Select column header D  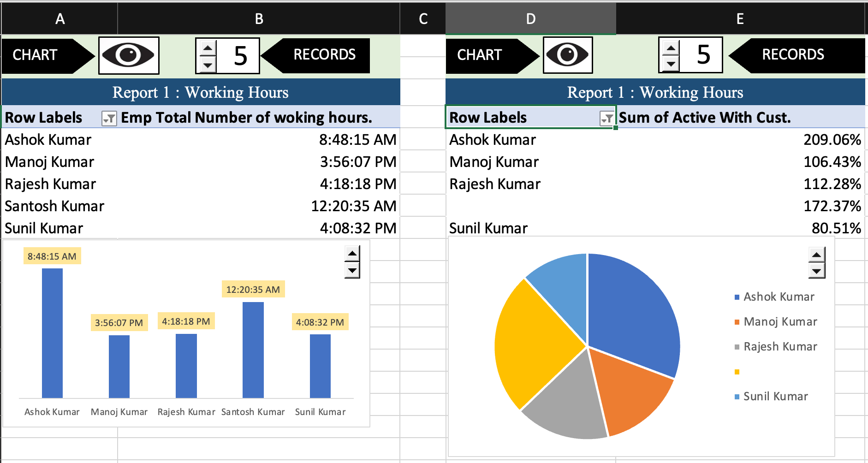coord(530,19)
